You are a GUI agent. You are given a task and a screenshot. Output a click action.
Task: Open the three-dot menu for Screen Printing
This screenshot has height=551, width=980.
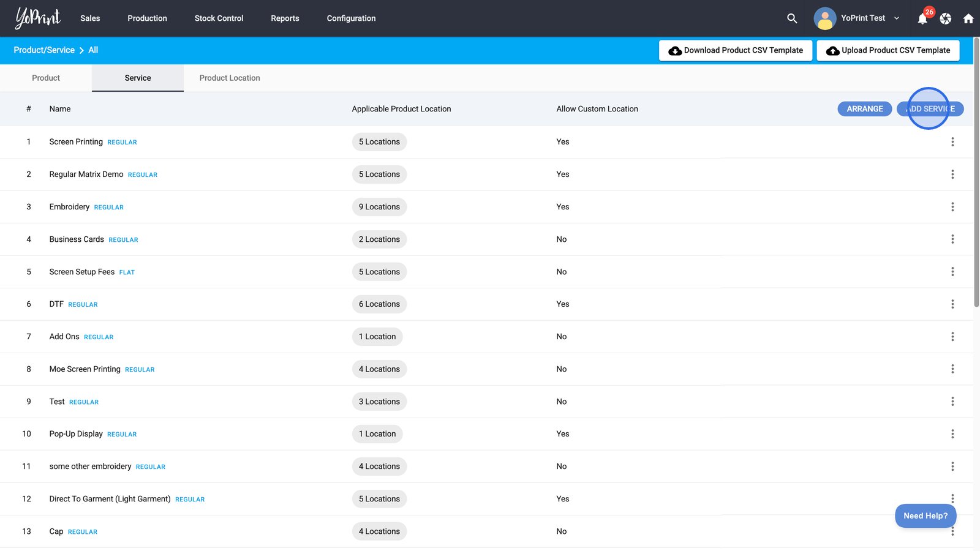click(952, 142)
